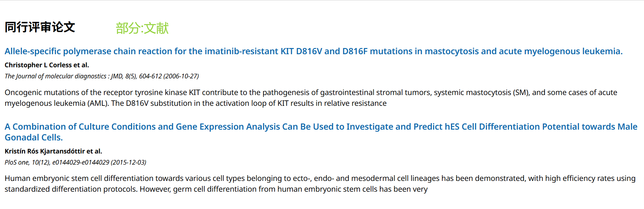This screenshot has height=209, width=644.
Task: Click 'myelogenous leukemia (AML)' in first abstract
Action: click(56, 103)
